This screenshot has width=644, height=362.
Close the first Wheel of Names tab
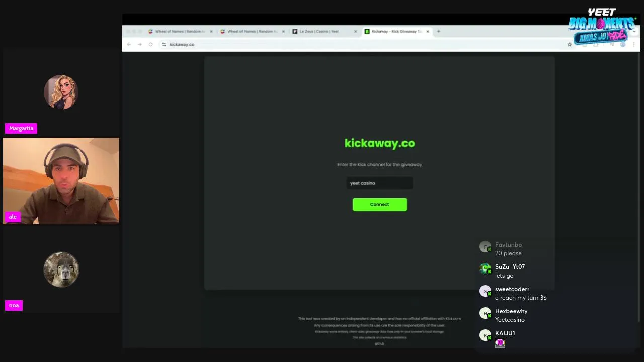coord(211,31)
